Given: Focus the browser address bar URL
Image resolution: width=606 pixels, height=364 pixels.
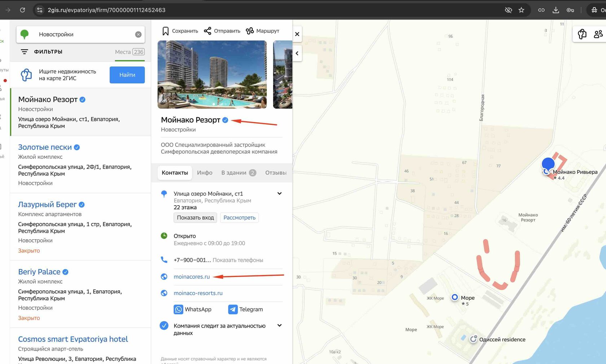Looking at the screenshot, I should point(106,10).
